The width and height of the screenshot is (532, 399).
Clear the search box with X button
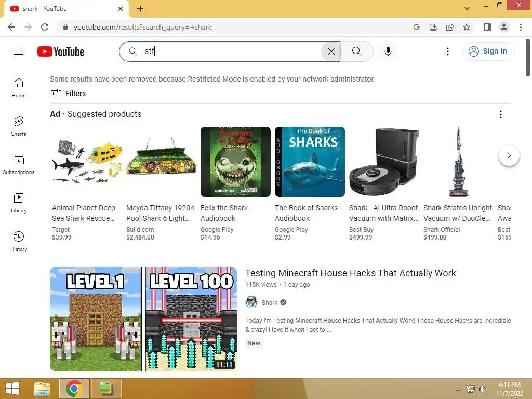click(x=331, y=51)
